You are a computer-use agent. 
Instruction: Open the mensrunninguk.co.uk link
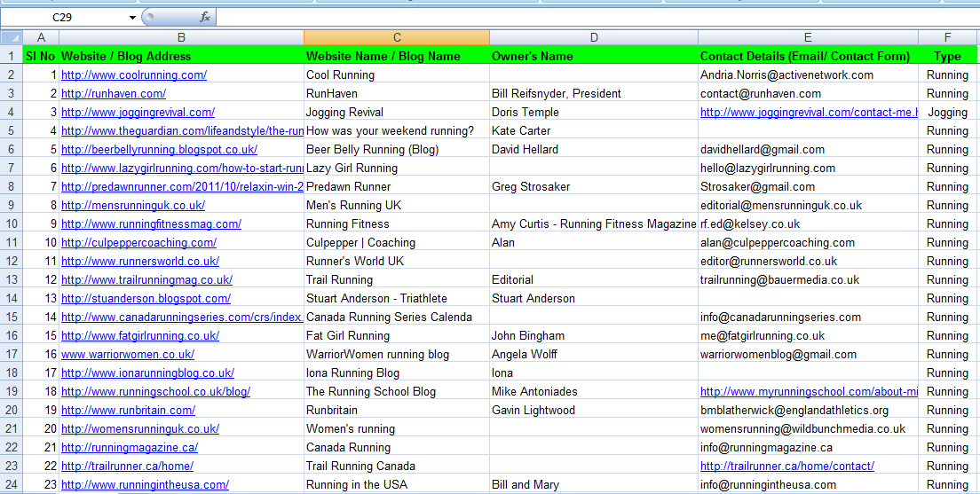coord(133,206)
